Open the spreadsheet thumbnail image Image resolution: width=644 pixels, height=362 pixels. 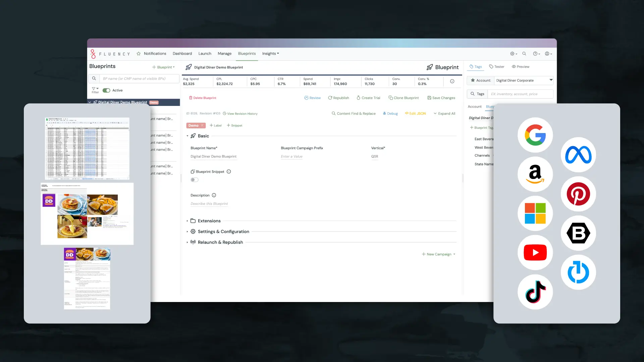(x=87, y=148)
